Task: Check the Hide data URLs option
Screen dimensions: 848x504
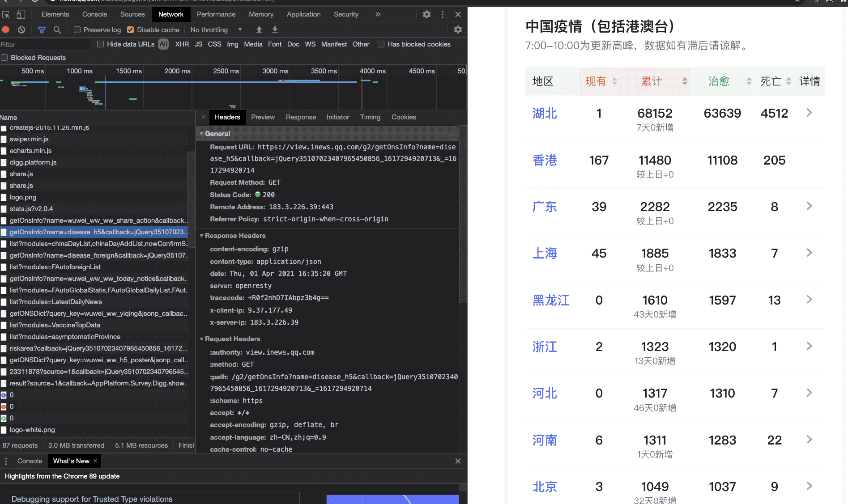Action: 101,44
